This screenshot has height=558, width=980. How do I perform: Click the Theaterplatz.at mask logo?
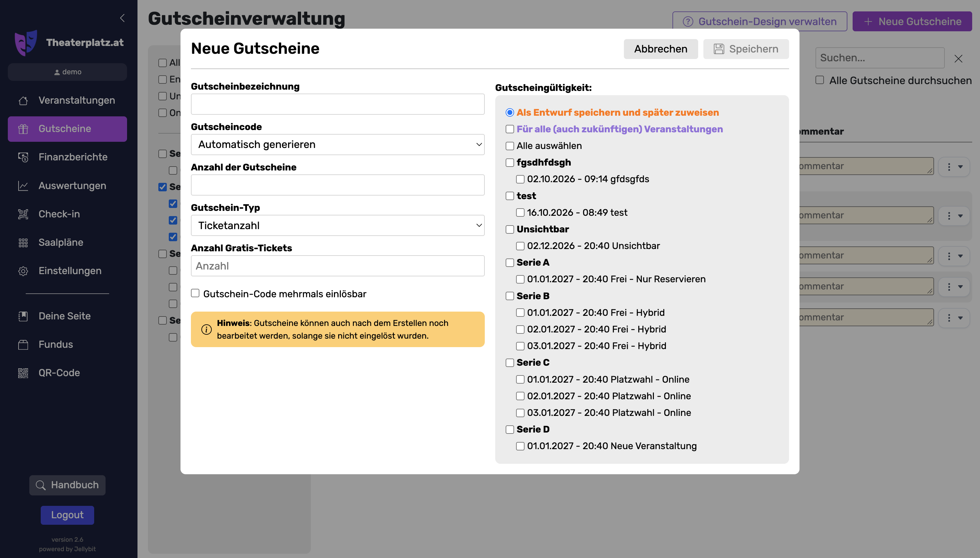tap(26, 43)
